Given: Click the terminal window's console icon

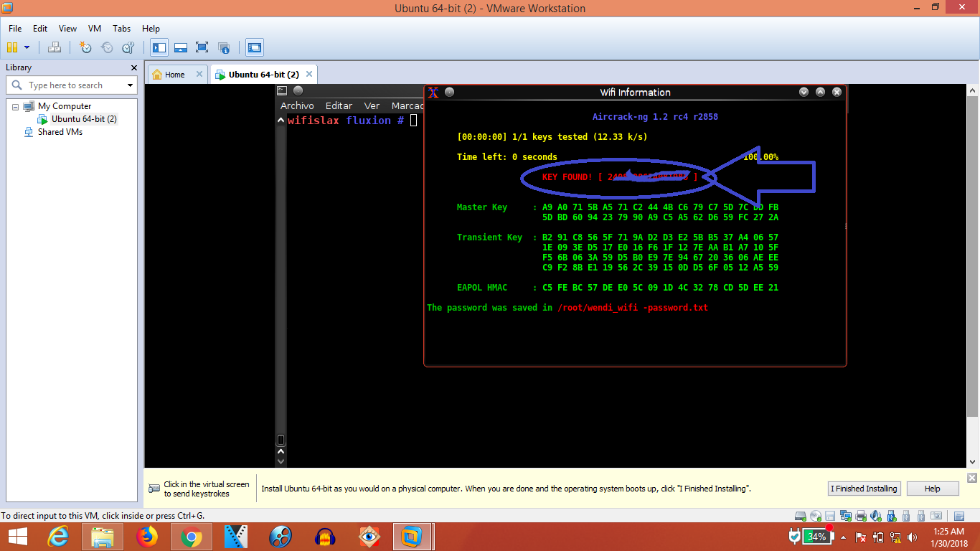Looking at the screenshot, I should tap(283, 90).
